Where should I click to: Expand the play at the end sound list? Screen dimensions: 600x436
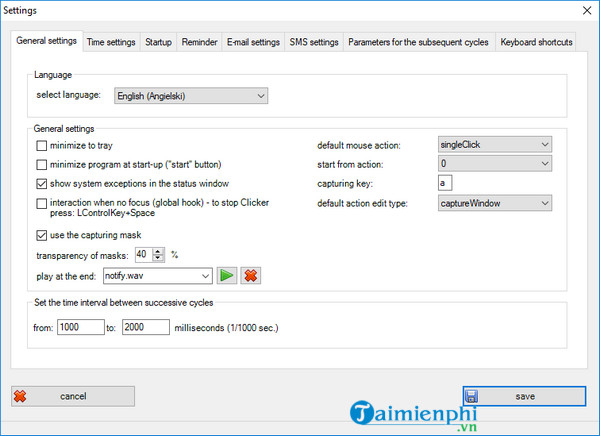click(206, 276)
